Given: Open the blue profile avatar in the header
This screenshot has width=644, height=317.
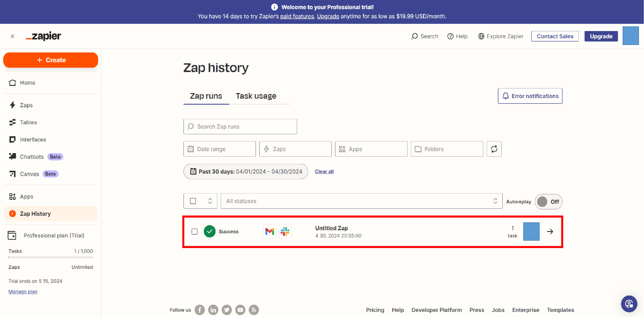Looking at the screenshot, I should tap(630, 36).
